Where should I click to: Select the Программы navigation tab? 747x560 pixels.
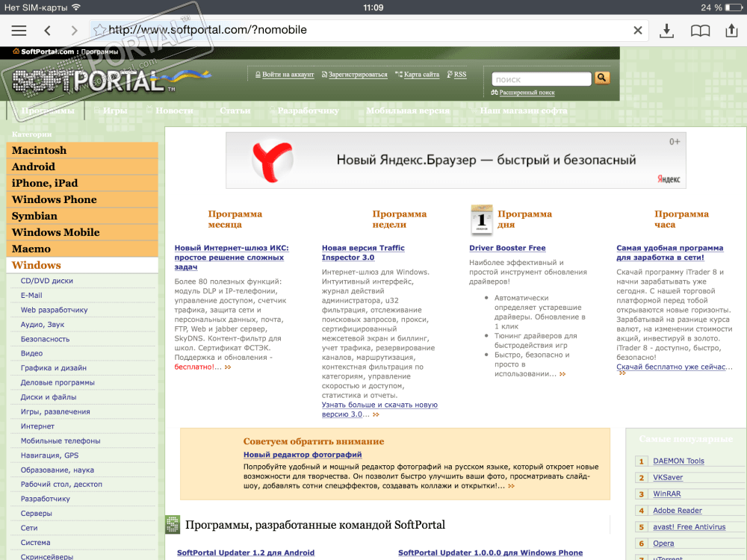tap(48, 111)
